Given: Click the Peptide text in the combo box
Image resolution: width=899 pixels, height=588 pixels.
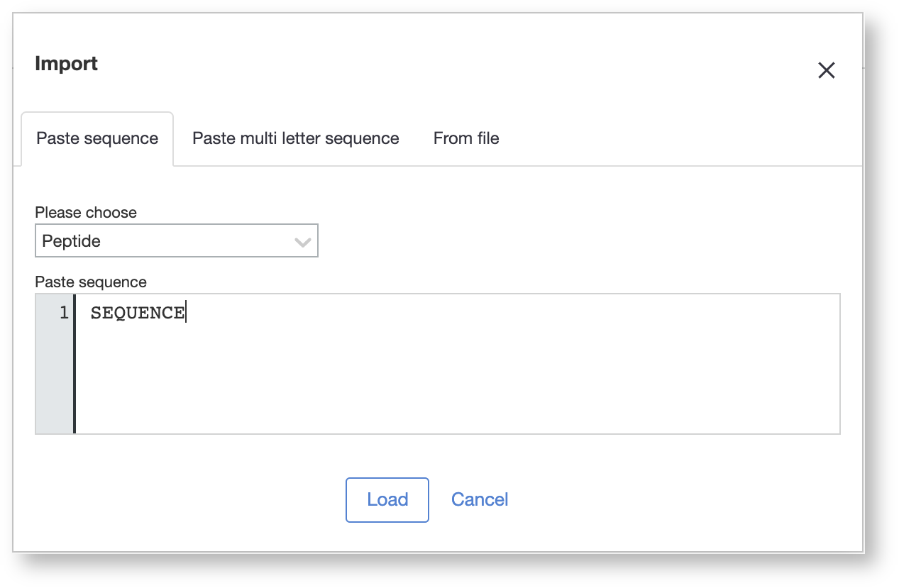Looking at the screenshot, I should click(x=72, y=241).
